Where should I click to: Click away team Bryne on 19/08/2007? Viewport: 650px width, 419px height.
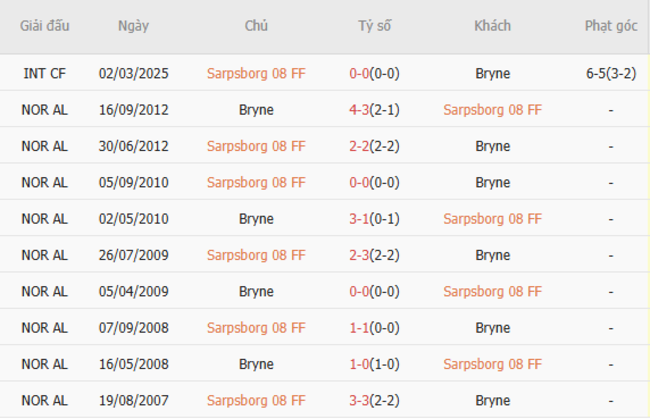[x=492, y=400]
